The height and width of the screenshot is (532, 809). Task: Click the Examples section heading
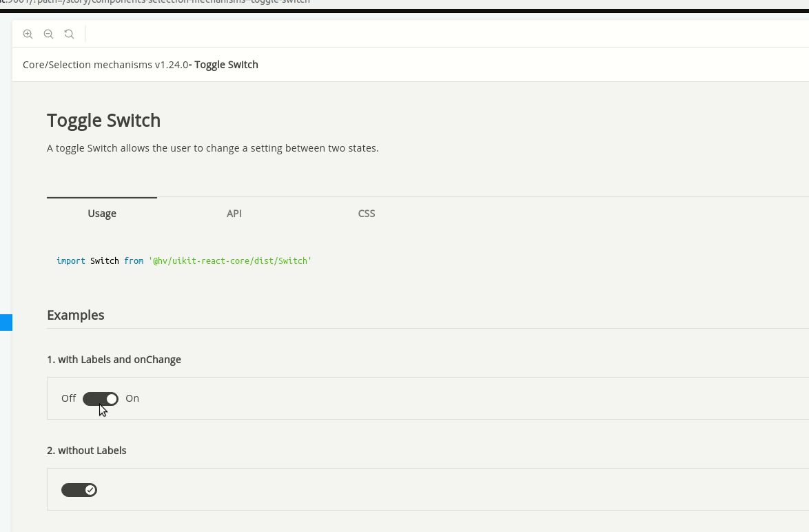tap(75, 315)
